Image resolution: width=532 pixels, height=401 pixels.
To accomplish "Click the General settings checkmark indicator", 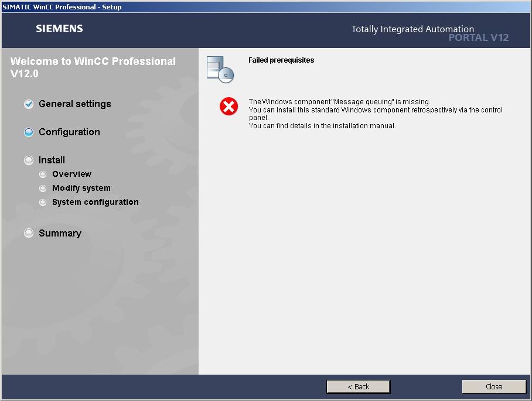I will pyautogui.click(x=29, y=104).
